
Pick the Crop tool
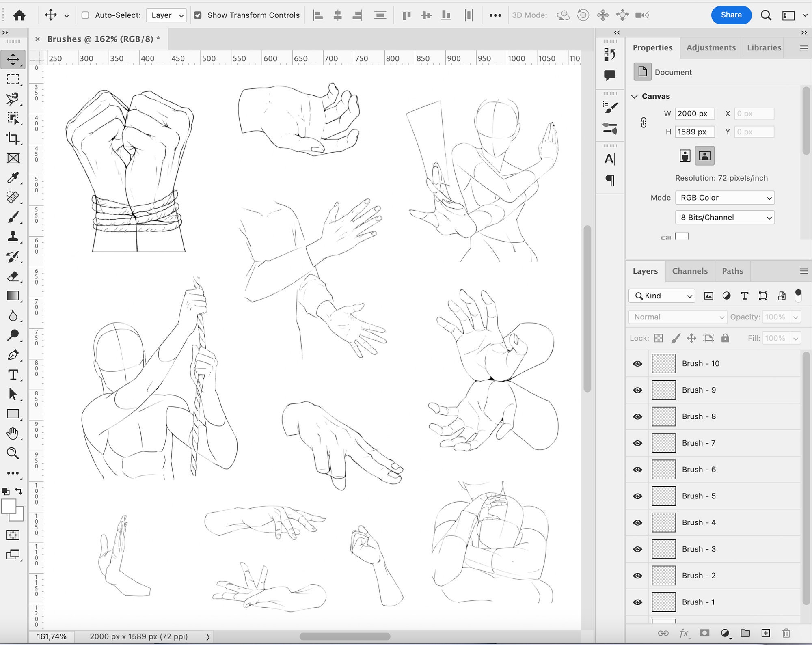13,138
